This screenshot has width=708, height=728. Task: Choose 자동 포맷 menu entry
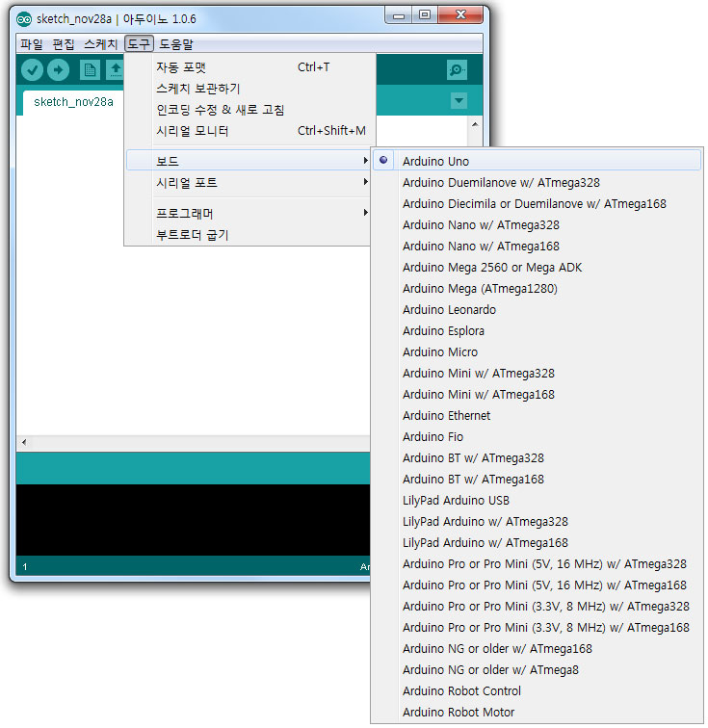click(248, 67)
